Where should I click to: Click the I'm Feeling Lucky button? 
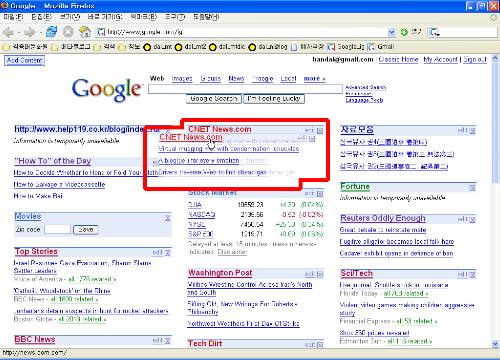click(274, 99)
